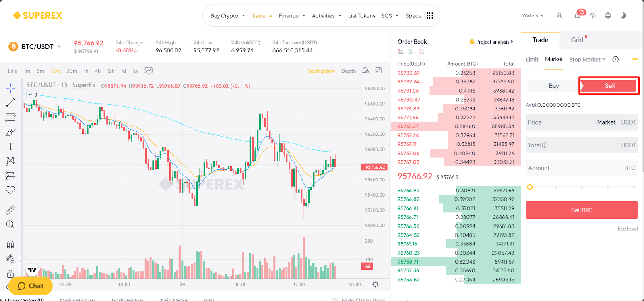The width and height of the screenshot is (644, 301).
Task: Expand the Trade navigation menu
Action: click(x=262, y=16)
